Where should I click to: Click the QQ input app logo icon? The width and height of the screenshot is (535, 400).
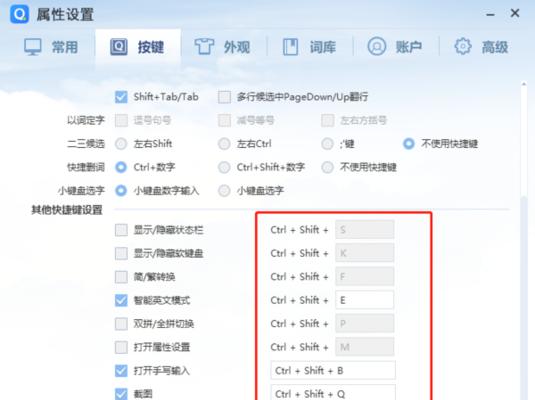(x=19, y=14)
